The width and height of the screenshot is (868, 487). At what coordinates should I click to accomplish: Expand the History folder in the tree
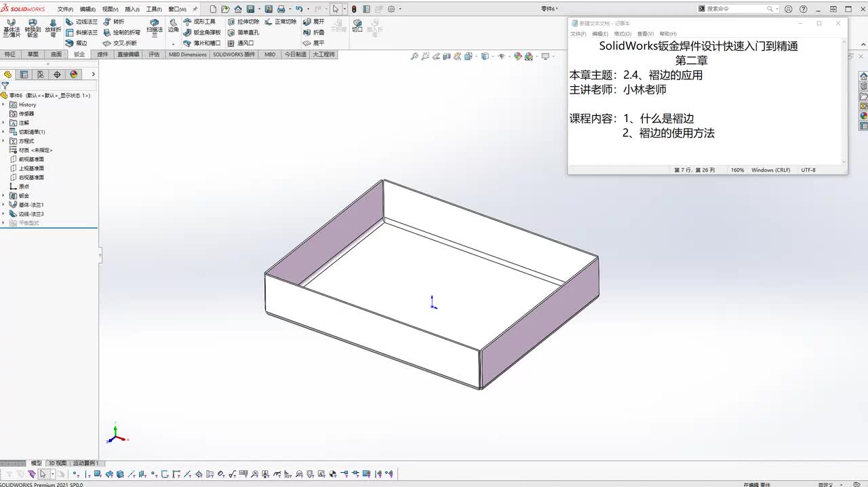3,104
